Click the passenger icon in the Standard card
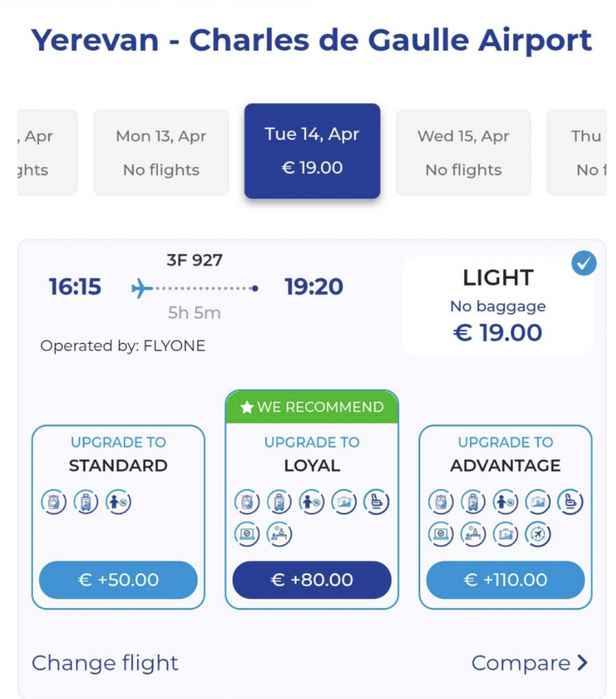The width and height of the screenshot is (616, 699). point(119,502)
